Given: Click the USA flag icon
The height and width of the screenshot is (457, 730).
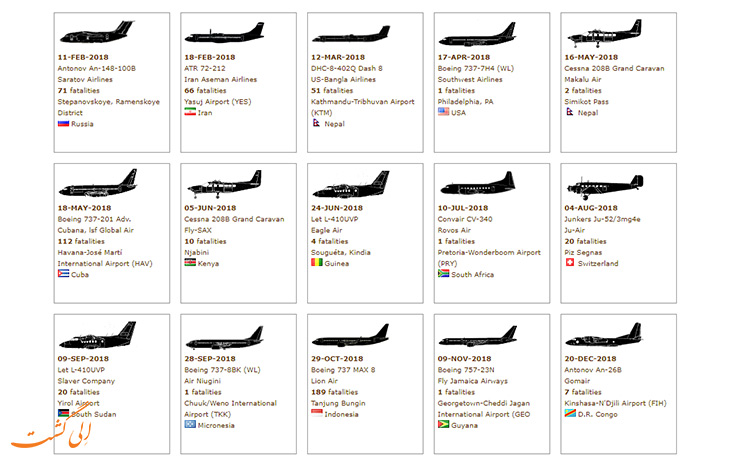Looking at the screenshot, I should point(443,112).
